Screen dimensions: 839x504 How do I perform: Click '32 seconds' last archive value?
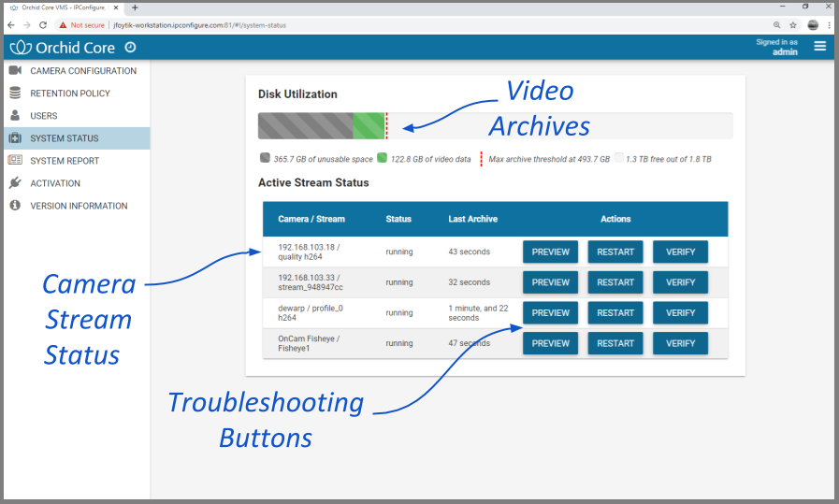coord(470,282)
